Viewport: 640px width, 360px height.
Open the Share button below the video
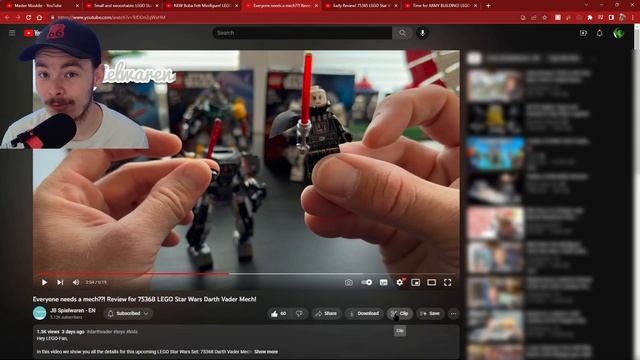pyautogui.click(x=326, y=313)
